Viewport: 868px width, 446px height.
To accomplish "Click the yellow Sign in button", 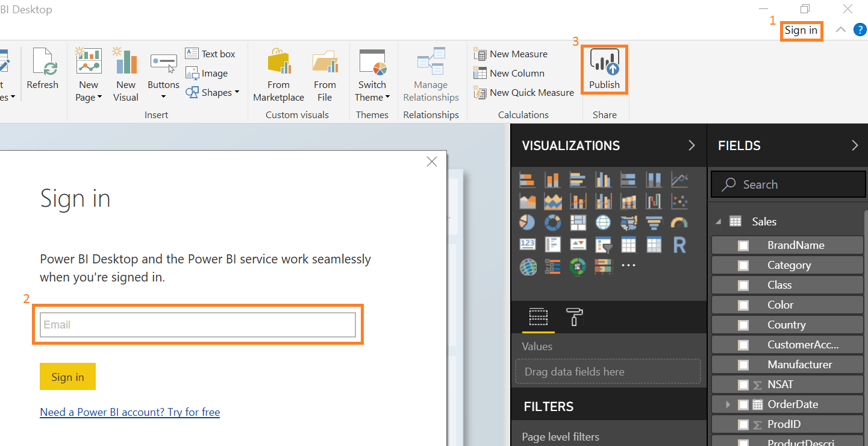I will coord(67,377).
